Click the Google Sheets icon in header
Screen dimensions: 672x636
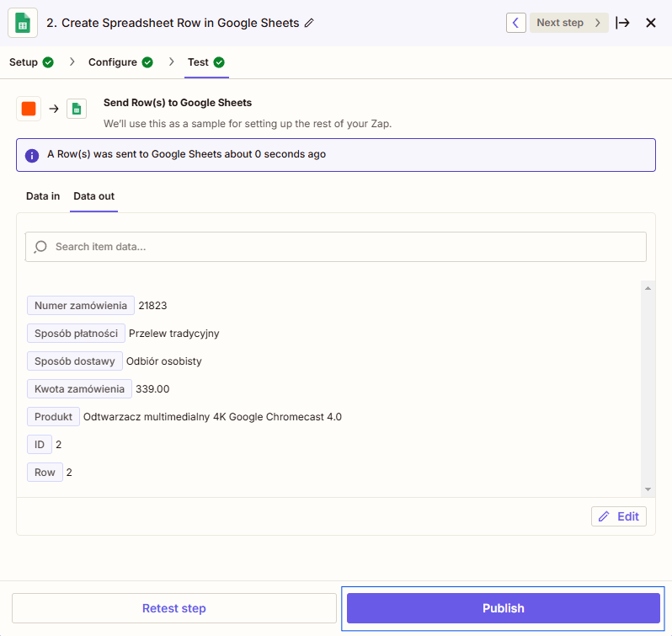(23, 23)
